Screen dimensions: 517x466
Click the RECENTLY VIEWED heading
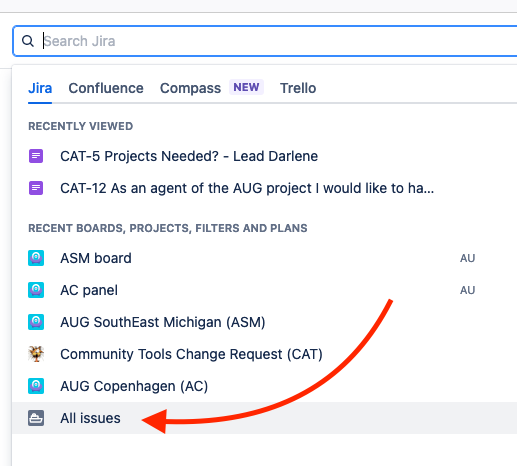pos(81,126)
